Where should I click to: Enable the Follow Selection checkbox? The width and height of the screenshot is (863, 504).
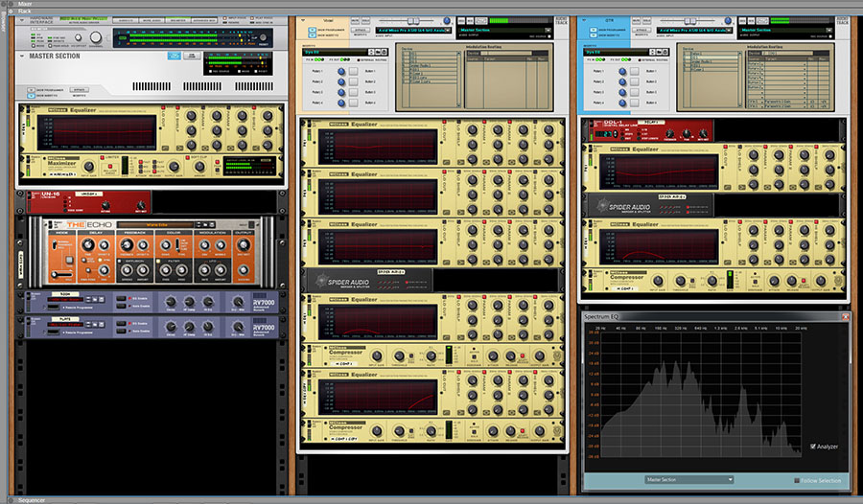[x=797, y=480]
